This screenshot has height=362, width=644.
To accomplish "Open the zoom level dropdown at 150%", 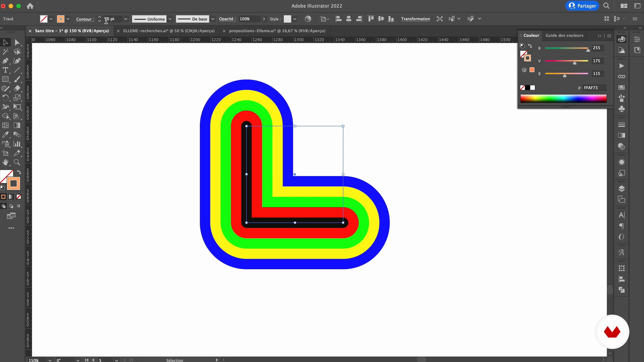I will click(50, 360).
